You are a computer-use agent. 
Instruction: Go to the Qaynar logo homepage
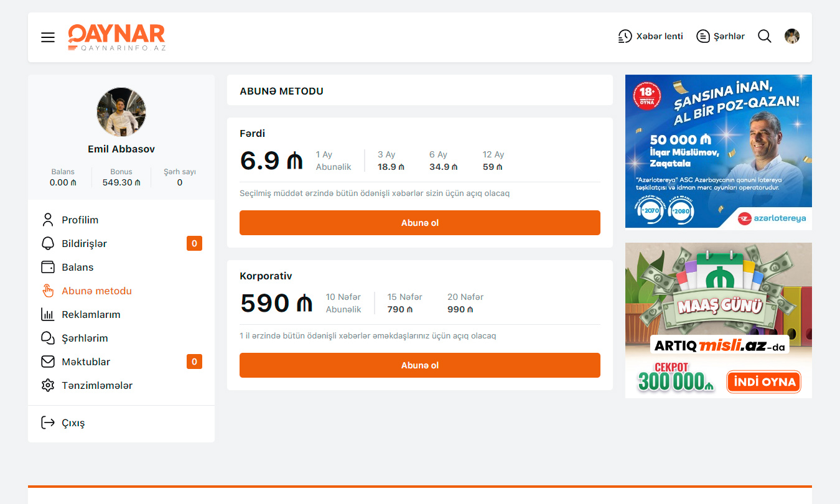(x=117, y=37)
